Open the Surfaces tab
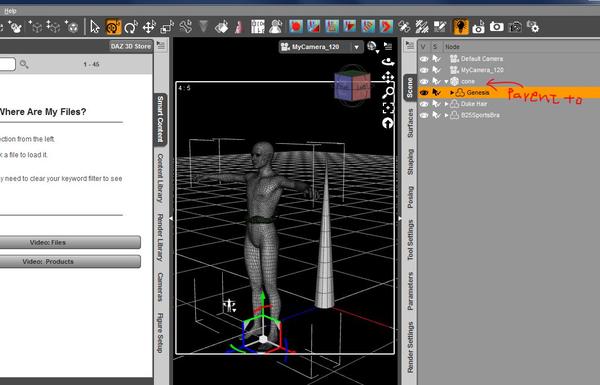 coord(410,123)
